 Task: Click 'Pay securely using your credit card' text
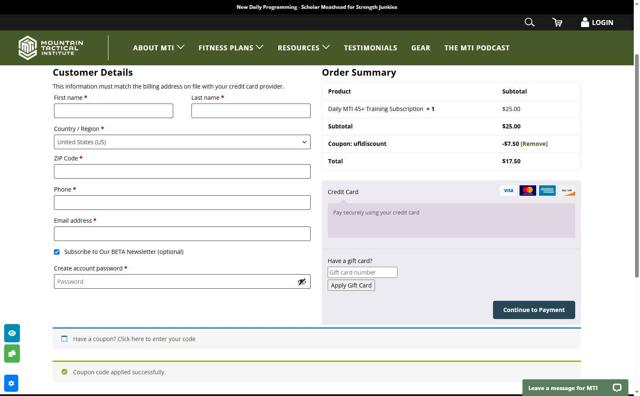pos(376,213)
